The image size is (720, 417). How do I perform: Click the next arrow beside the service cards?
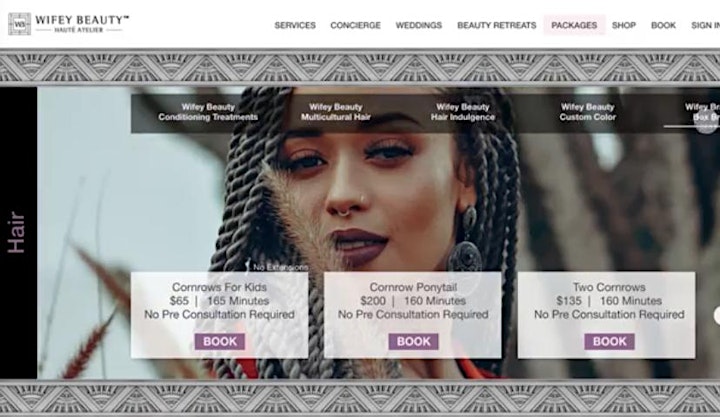pyautogui.click(x=717, y=316)
